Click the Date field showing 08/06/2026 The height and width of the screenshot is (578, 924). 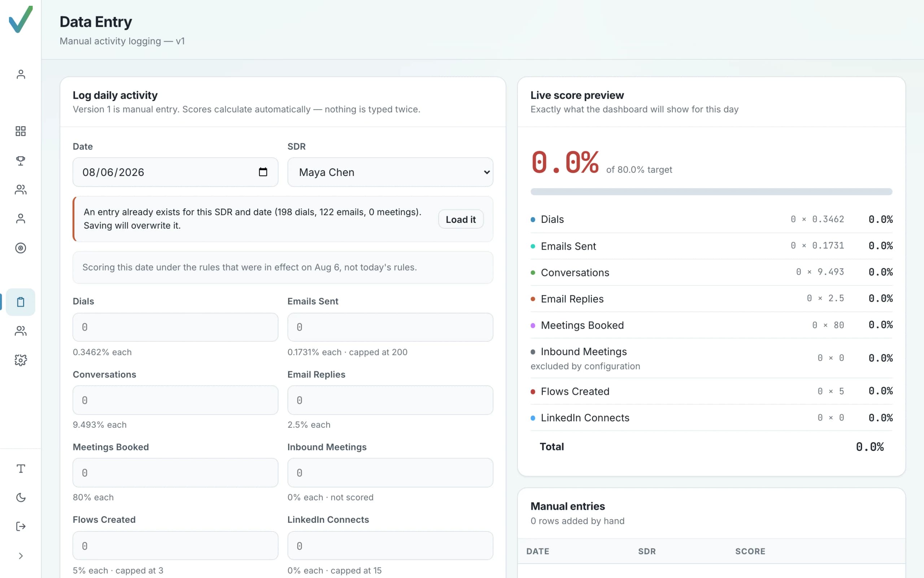tap(175, 172)
